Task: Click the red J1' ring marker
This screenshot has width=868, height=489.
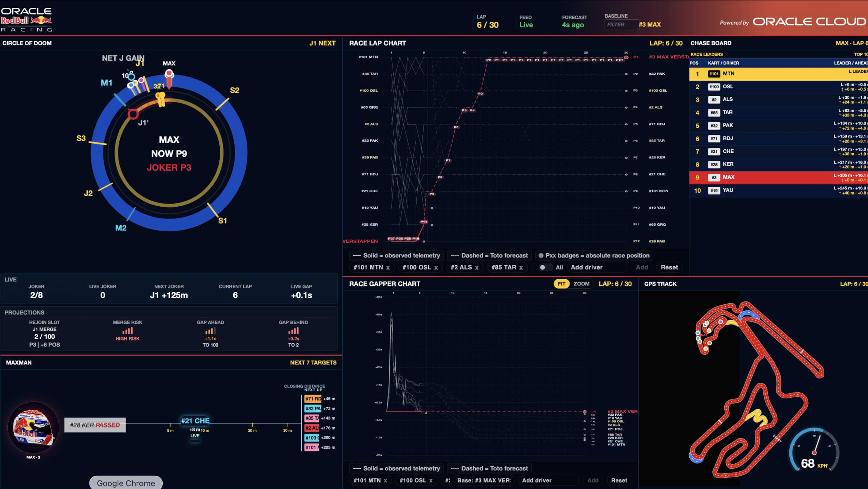Action: tap(133, 114)
